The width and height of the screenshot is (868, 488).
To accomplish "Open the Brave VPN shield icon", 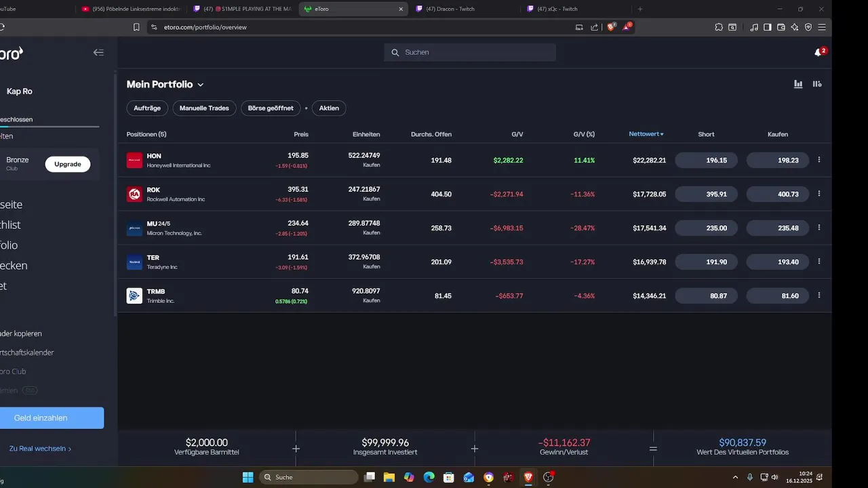I will (808, 27).
